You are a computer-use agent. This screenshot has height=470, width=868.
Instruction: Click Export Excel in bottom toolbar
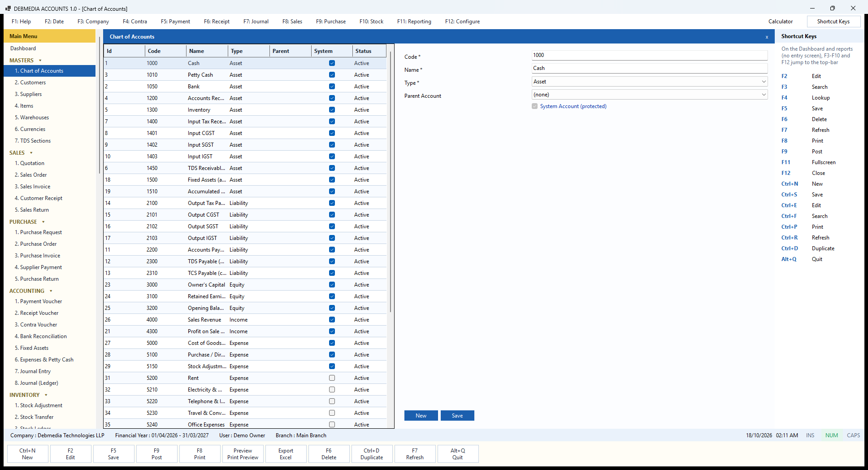click(286, 454)
